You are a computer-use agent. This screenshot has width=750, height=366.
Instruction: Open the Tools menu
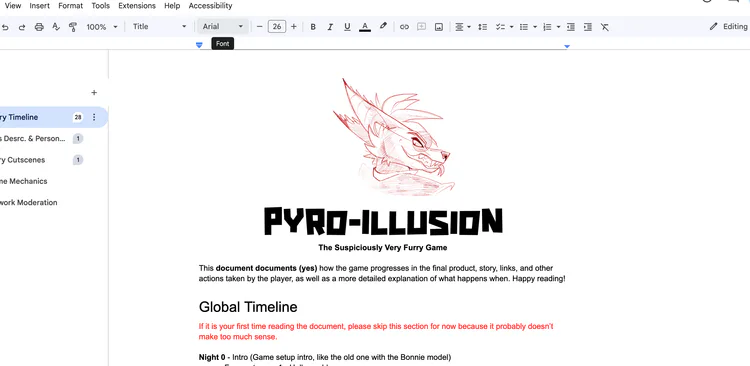point(100,6)
